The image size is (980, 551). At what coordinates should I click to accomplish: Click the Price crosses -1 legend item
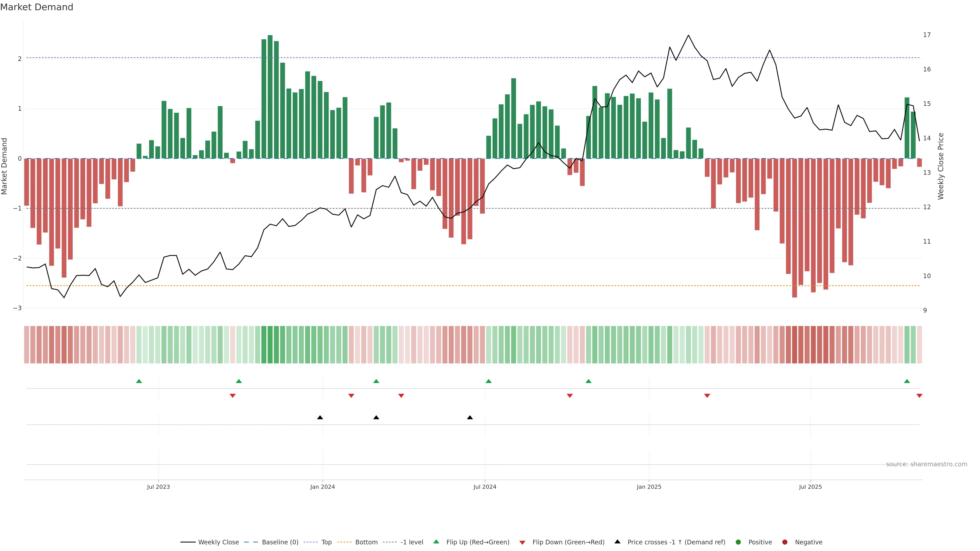point(676,542)
